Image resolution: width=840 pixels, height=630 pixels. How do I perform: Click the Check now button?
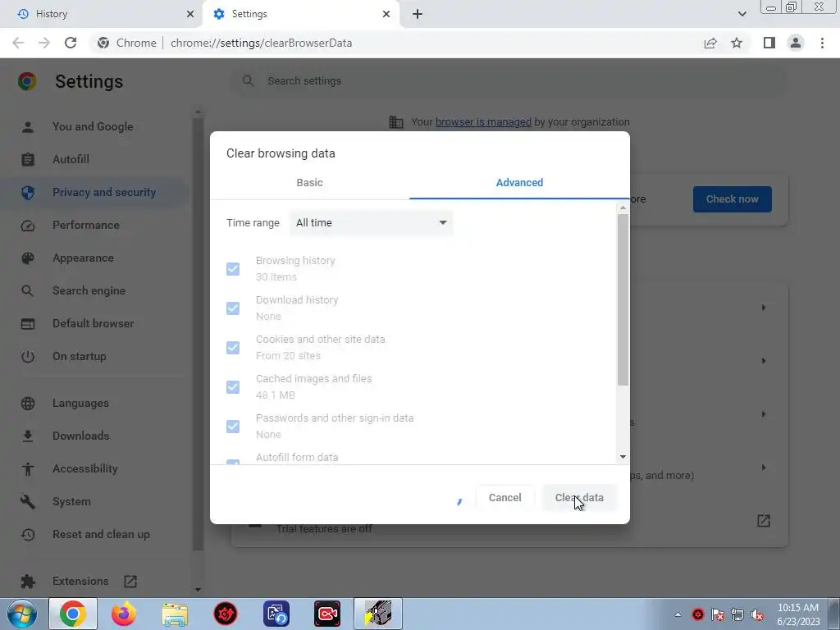point(732,199)
